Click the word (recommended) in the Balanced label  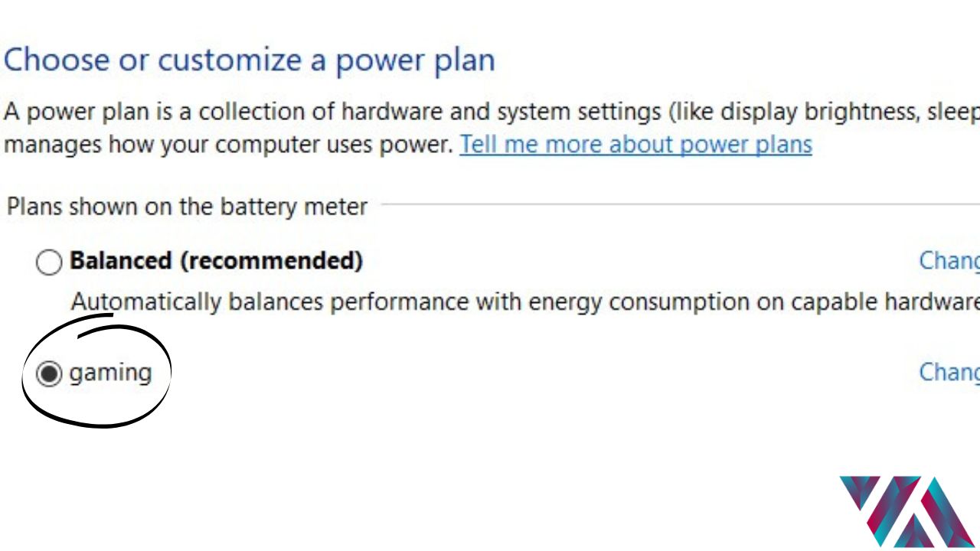[x=271, y=261]
